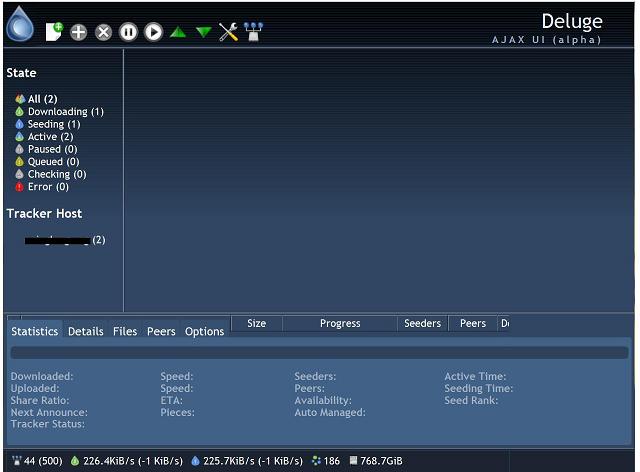This screenshot has height=472, width=640.
Task: Click connections count 44 (500) in status bar
Action: tap(37, 461)
